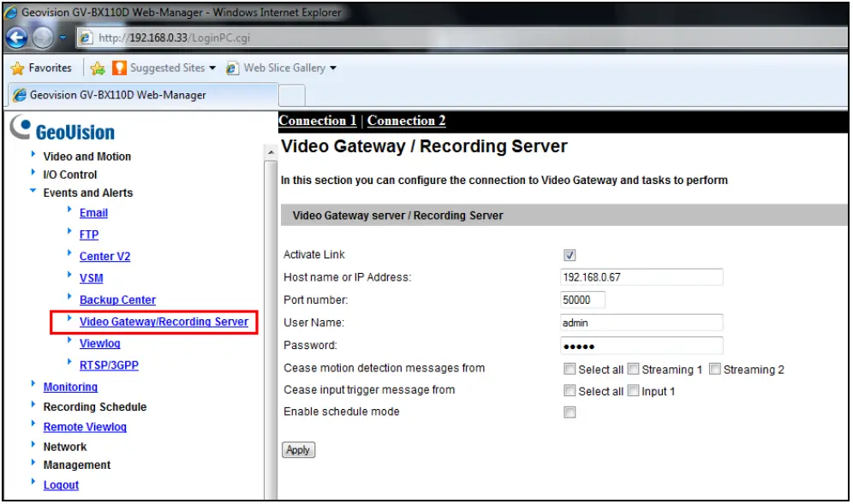
Task: Open the Backup Center settings link
Action: coord(117,299)
